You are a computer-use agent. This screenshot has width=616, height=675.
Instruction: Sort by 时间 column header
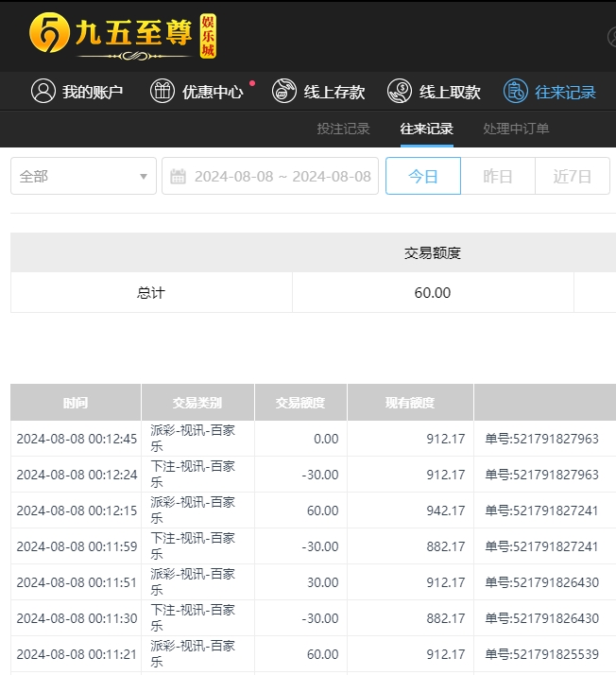pyautogui.click(x=76, y=403)
